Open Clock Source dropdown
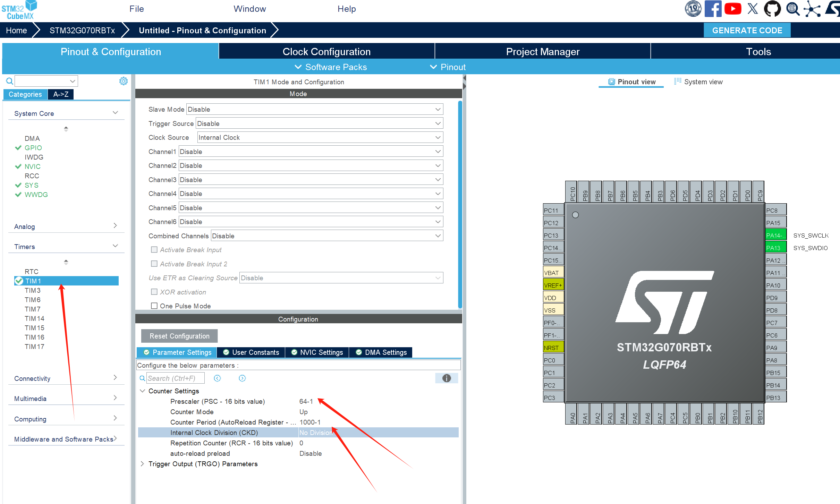840x504 pixels. click(320, 137)
